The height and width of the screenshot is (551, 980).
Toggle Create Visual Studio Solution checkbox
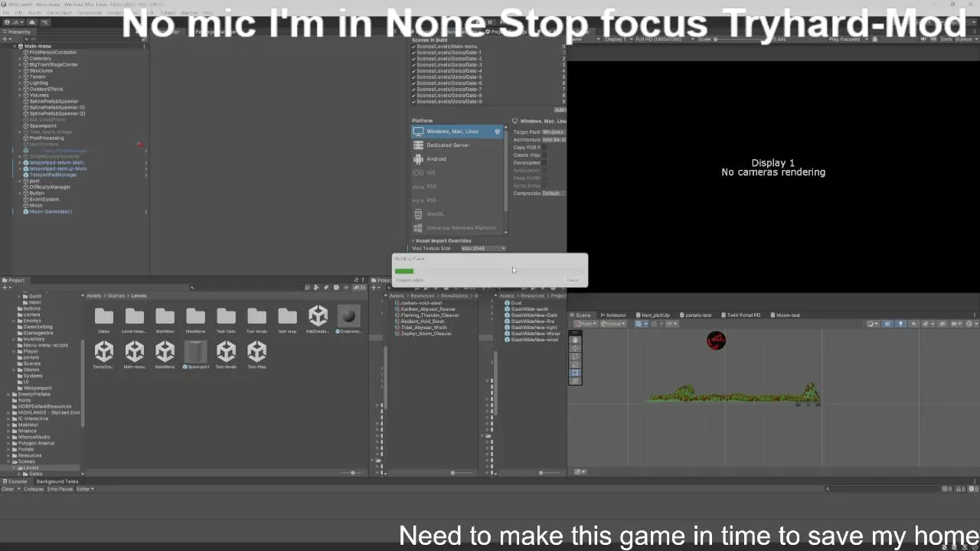pos(544,155)
